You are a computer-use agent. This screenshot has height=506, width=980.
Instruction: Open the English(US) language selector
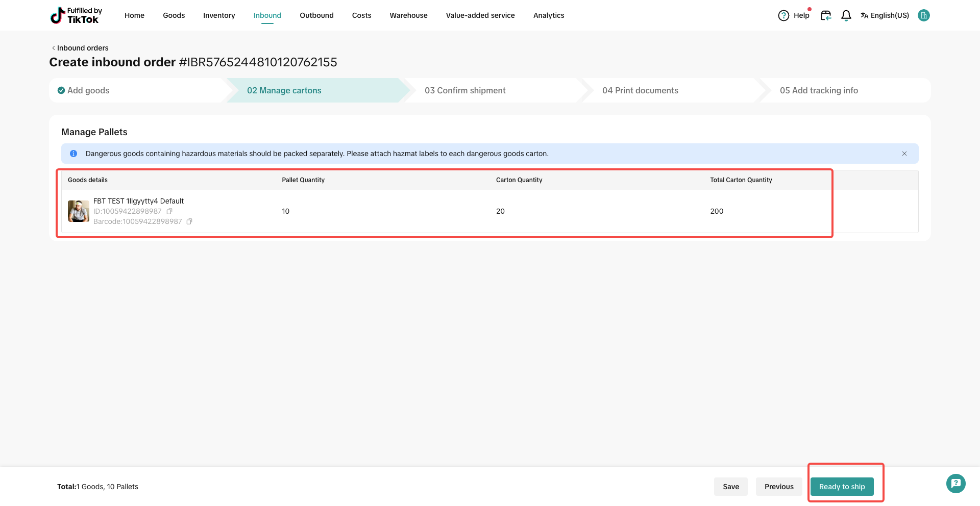(885, 15)
